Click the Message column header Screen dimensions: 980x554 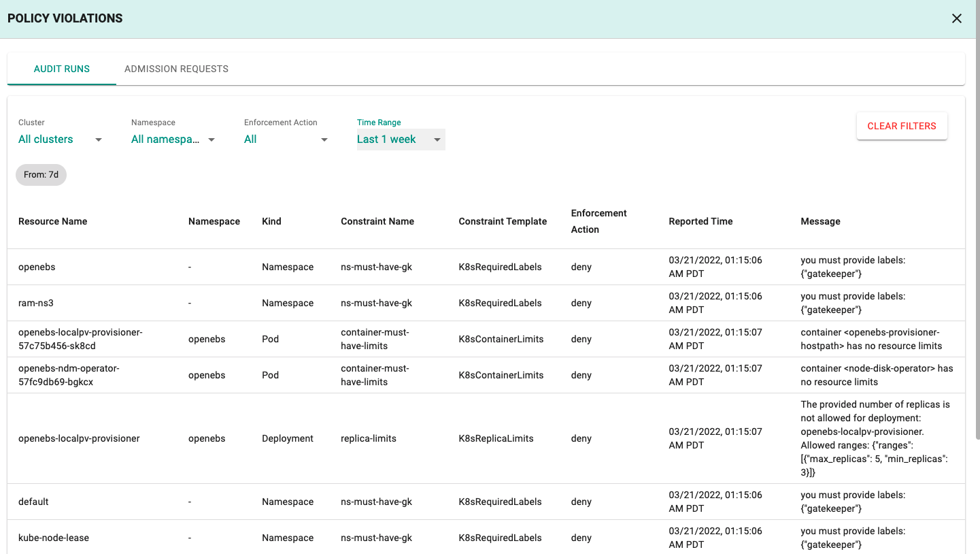tap(820, 221)
